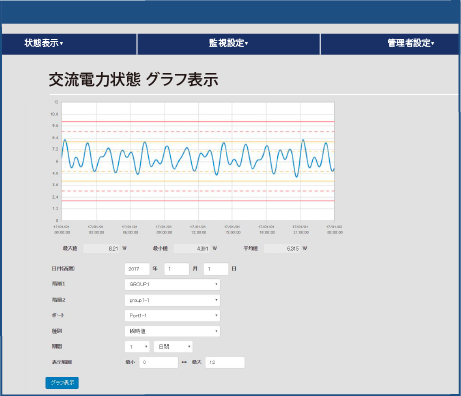Viewport: 461px width, 396px height.
Task: Click the 03:00:00 time label on the x-axis
Action: (x=96, y=232)
